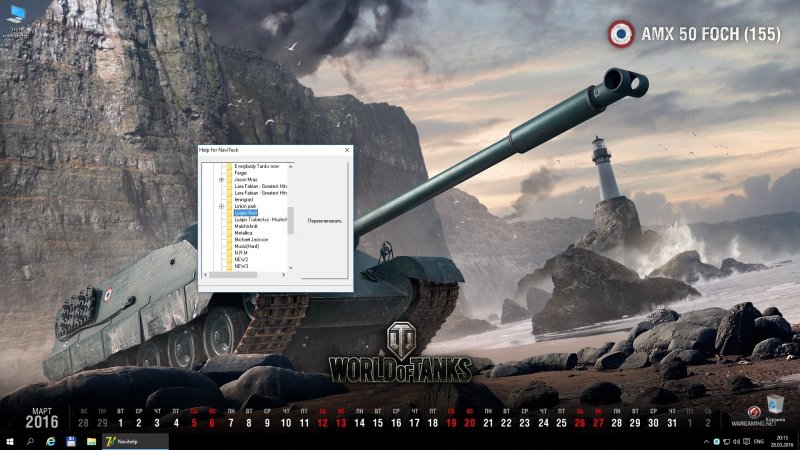This screenshot has height=450, width=800.
Task: Select Linkin park folder name
Action: pos(245,206)
